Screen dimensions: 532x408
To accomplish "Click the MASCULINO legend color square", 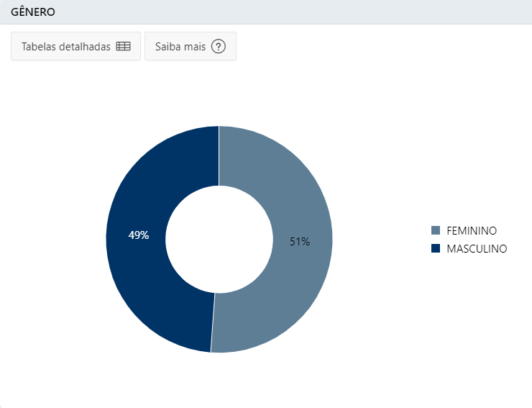I will pos(436,248).
